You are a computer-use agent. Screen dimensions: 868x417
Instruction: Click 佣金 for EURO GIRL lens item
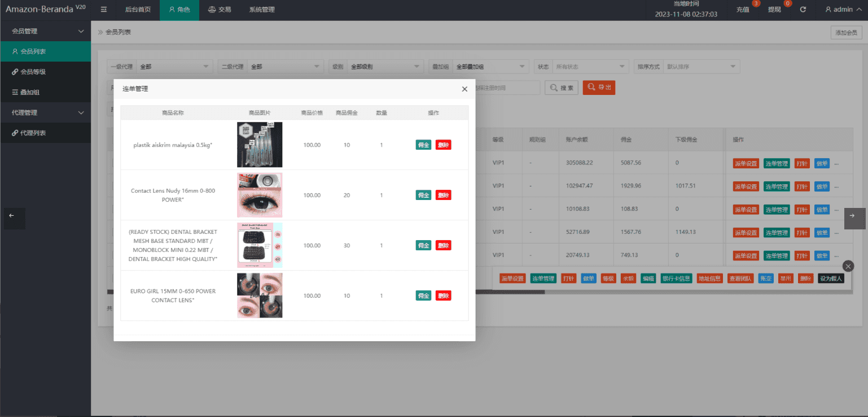423,296
